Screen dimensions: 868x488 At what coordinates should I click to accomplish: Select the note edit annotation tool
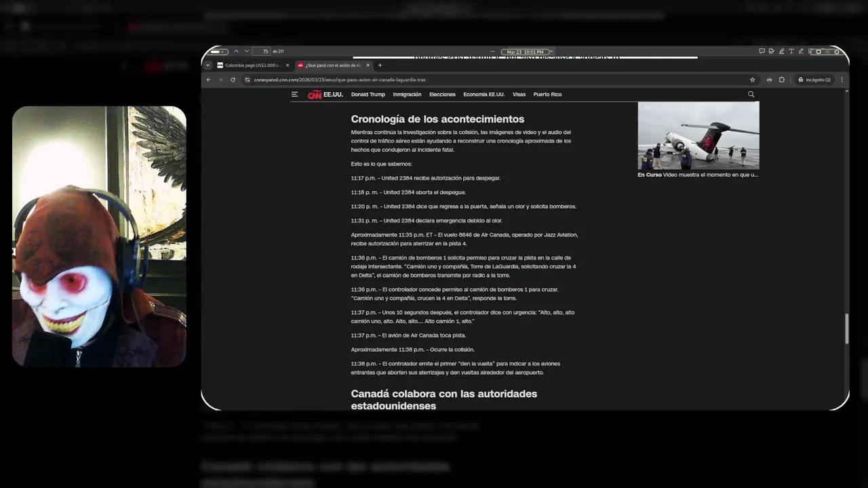[x=772, y=52]
